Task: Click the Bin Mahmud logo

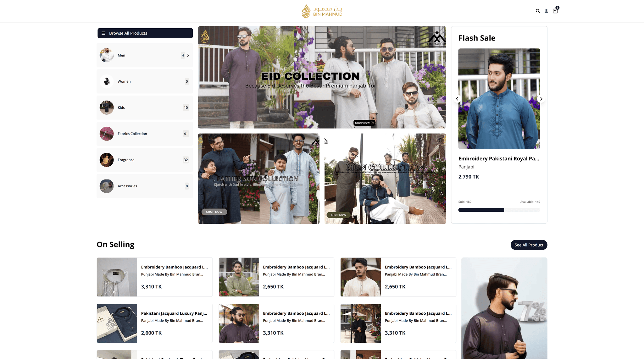Action: point(322,11)
